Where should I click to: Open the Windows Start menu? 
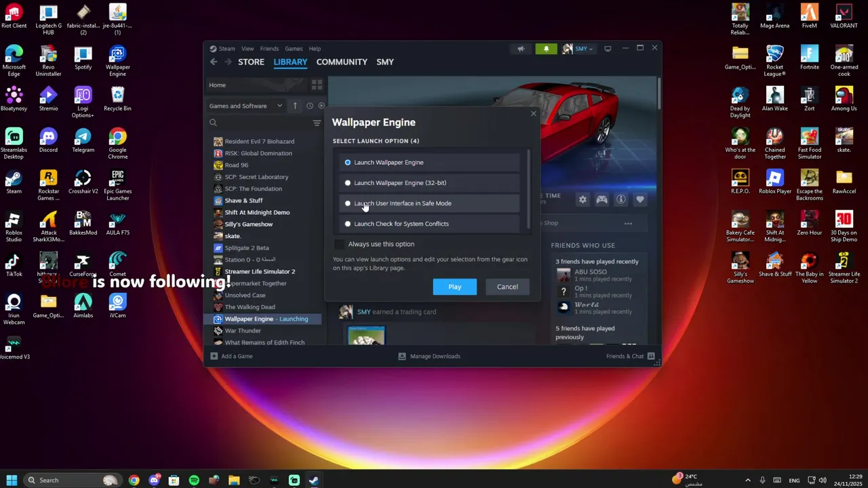pyautogui.click(x=12, y=480)
